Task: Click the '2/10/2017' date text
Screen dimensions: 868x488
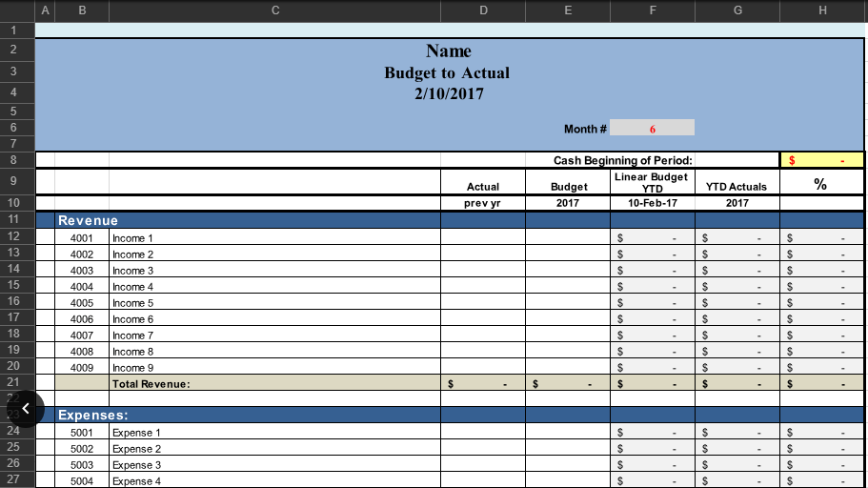Action: click(x=449, y=93)
